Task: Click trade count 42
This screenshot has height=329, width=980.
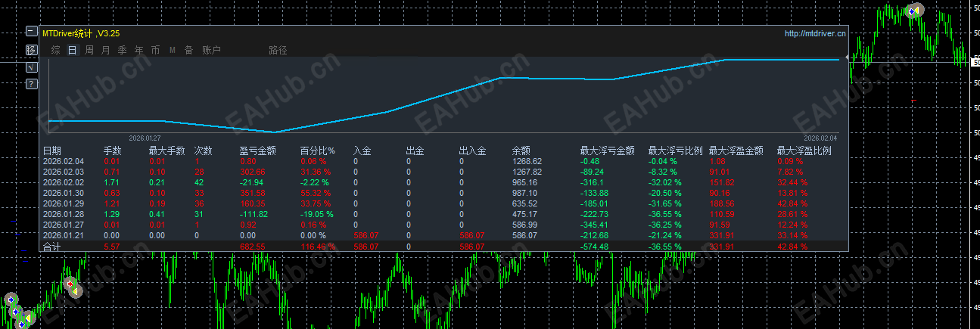Action: (199, 182)
